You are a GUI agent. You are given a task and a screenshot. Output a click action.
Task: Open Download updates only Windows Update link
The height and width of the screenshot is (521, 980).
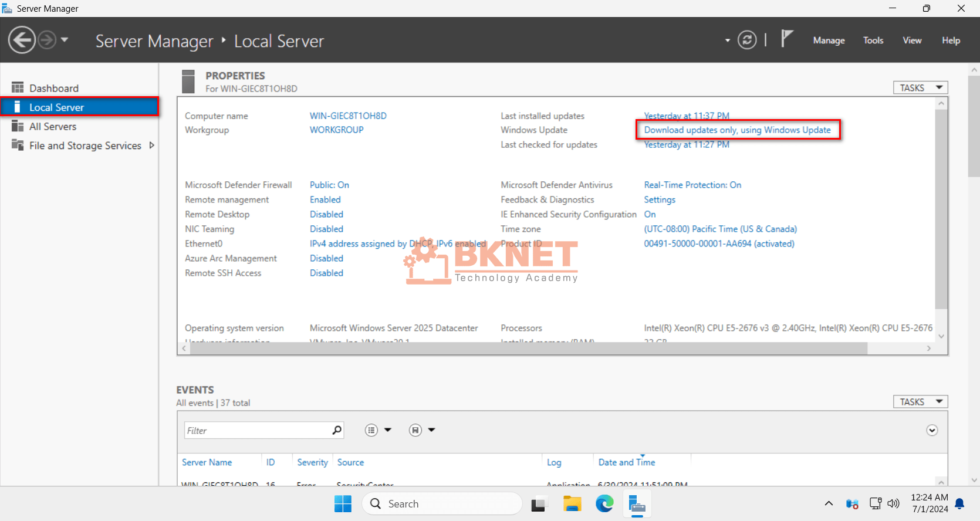738,130
